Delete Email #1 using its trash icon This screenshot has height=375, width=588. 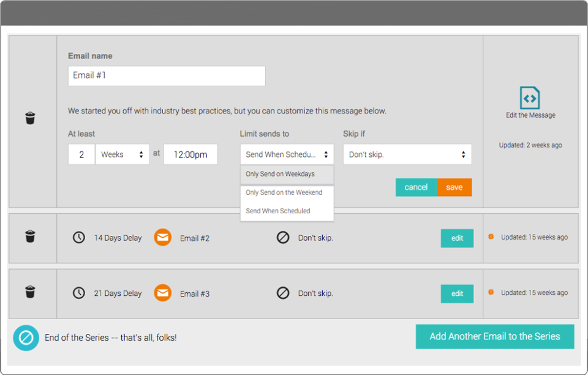[x=31, y=118]
